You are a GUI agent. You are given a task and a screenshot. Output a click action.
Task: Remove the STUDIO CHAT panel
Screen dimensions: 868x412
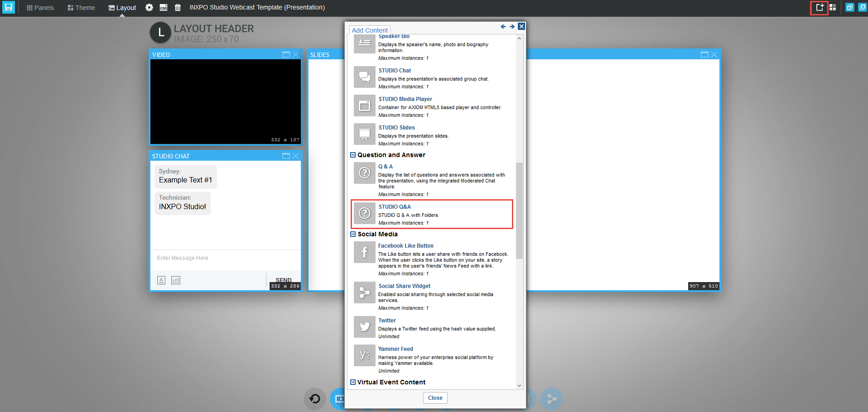coord(296,156)
